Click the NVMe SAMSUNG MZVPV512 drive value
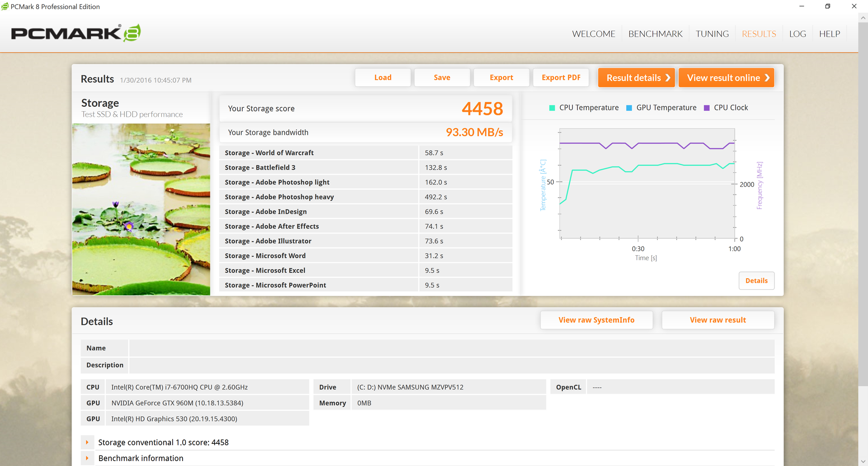The width and height of the screenshot is (868, 466). click(410, 387)
